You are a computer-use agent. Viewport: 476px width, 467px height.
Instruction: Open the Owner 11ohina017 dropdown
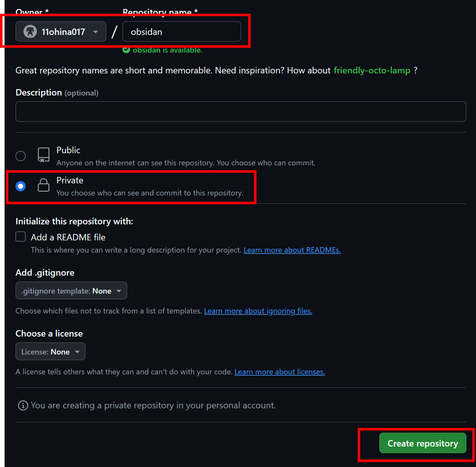pyautogui.click(x=61, y=32)
